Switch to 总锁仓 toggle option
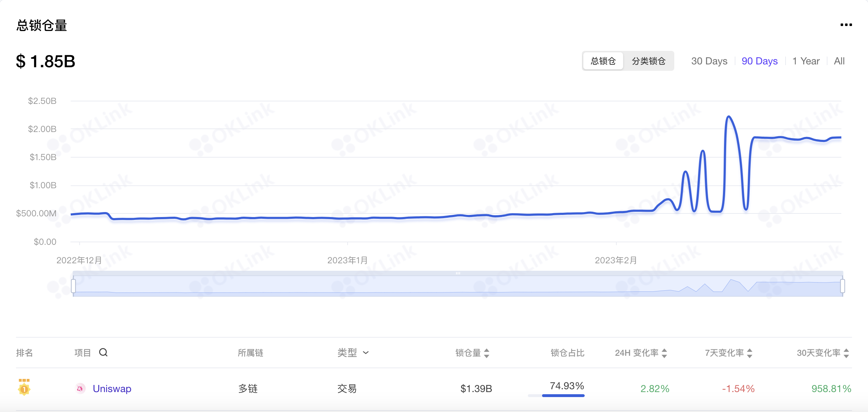 (603, 61)
